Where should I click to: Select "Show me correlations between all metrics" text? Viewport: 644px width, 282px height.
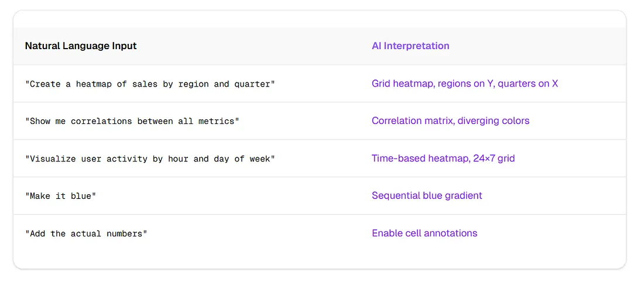(132, 121)
